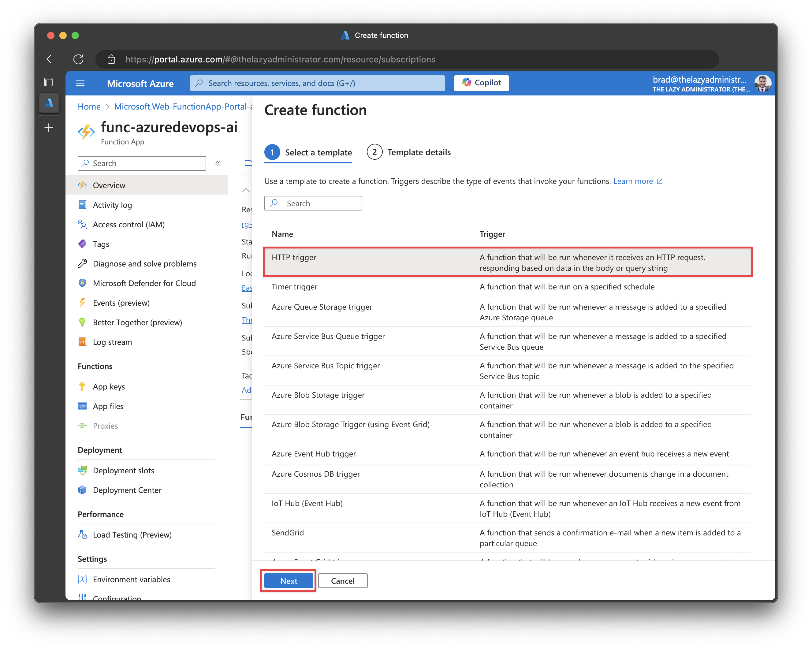Click the Activity log icon
812x648 pixels.
82,205
